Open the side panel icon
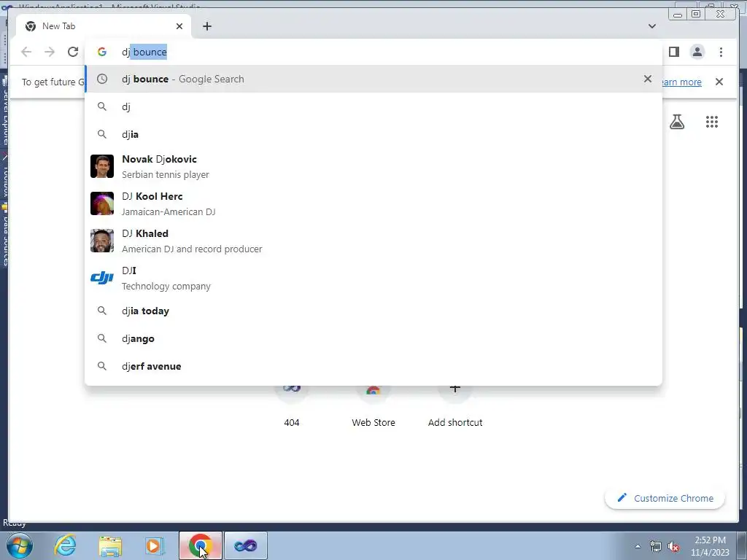The image size is (747, 560). coord(673,52)
